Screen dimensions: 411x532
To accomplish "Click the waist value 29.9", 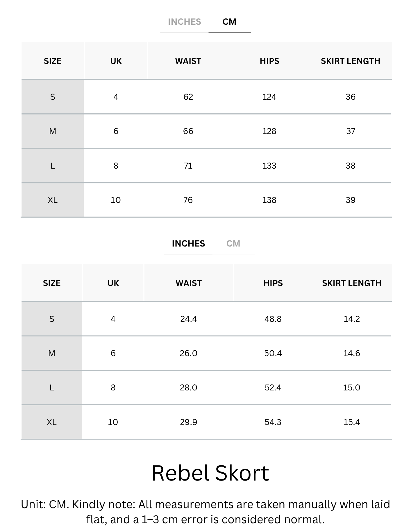I will pyautogui.click(x=188, y=422).
